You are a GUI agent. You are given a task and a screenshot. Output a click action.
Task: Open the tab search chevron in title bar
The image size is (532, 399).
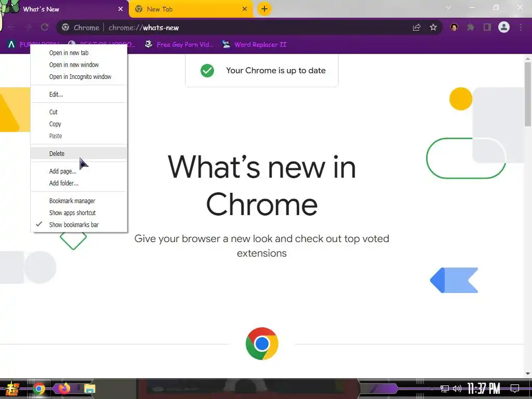tap(448, 7)
